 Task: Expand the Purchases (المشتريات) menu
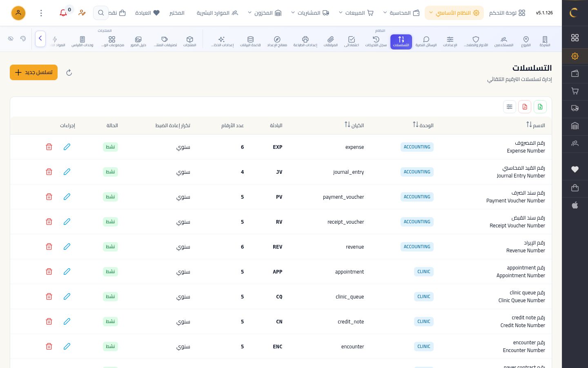click(310, 13)
